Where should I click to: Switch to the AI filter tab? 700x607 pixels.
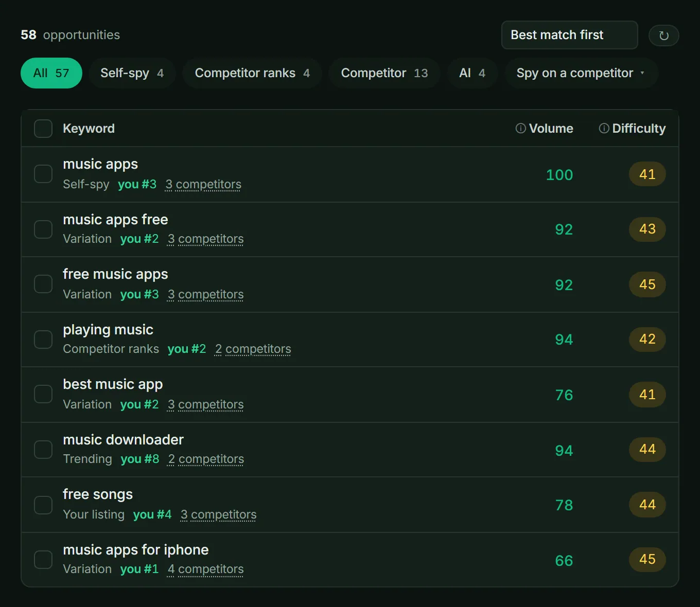pyautogui.click(x=472, y=73)
